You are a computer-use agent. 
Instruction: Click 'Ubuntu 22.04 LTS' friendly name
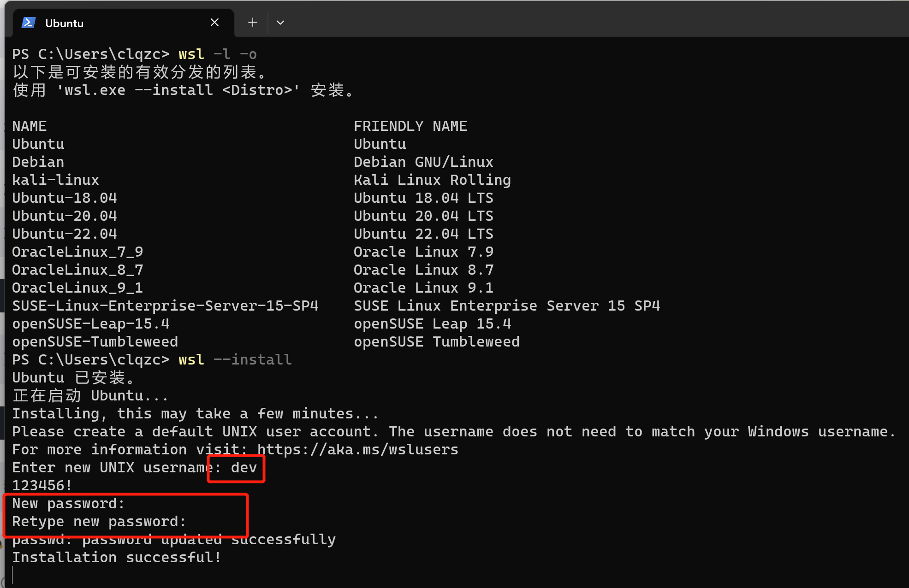[x=423, y=234]
